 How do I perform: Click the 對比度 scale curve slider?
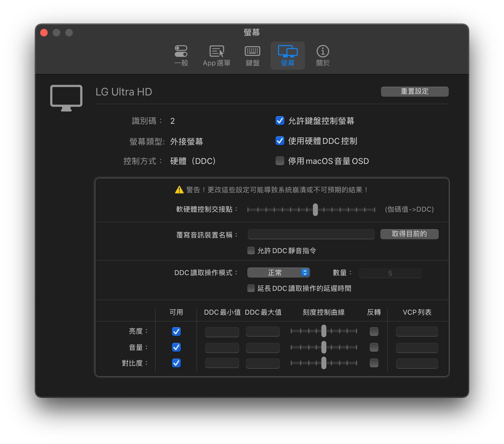[x=324, y=363]
